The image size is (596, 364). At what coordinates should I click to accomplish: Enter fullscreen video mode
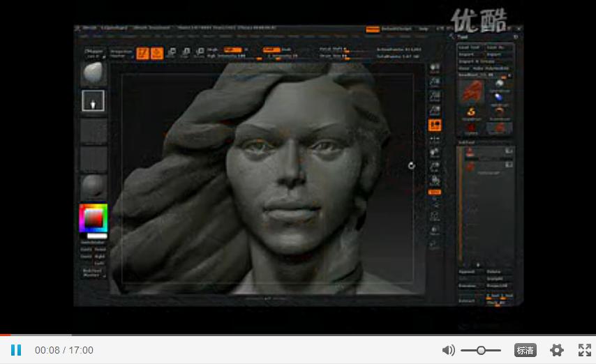click(x=585, y=350)
